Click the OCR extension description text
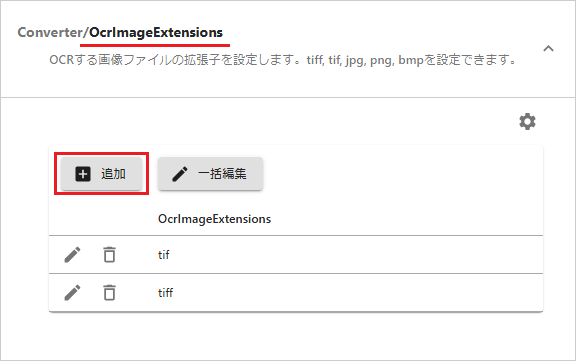 pyautogui.click(x=283, y=60)
